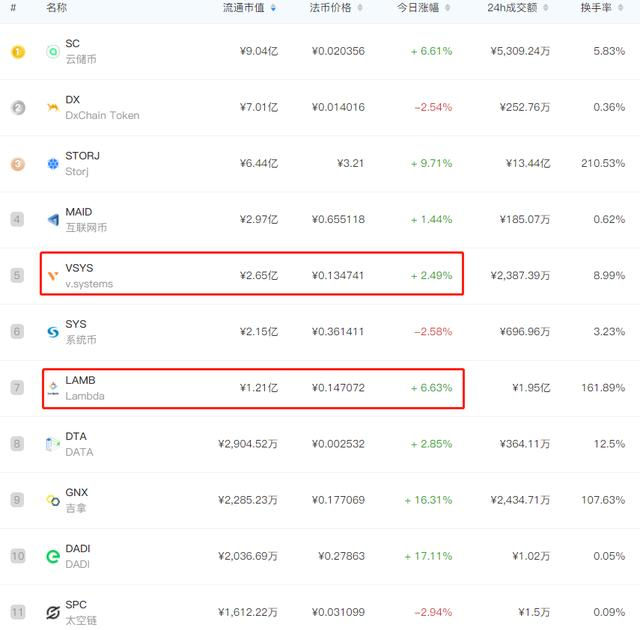Open the LAMB coin name link
Viewport: 640px width, 630px height.
coord(80,380)
